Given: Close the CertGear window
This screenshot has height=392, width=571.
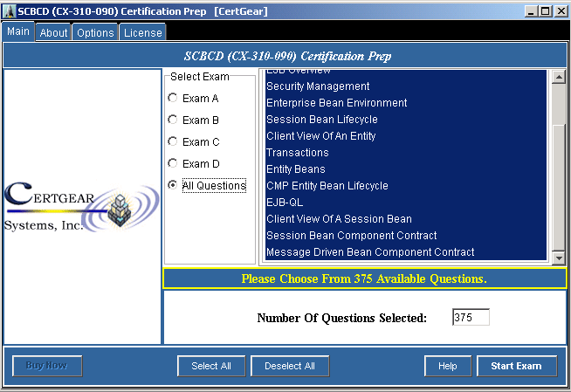Looking at the screenshot, I should (x=561, y=11).
